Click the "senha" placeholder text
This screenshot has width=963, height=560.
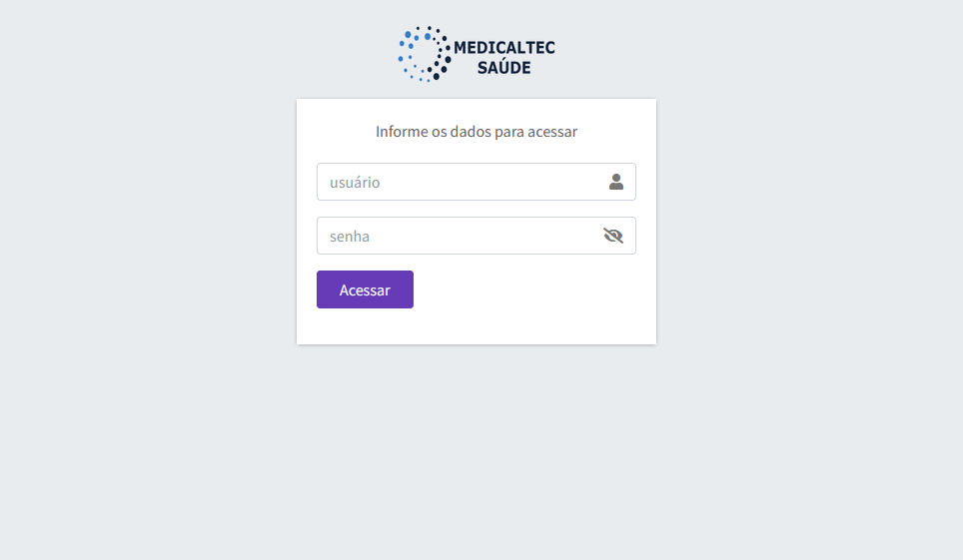coord(350,237)
